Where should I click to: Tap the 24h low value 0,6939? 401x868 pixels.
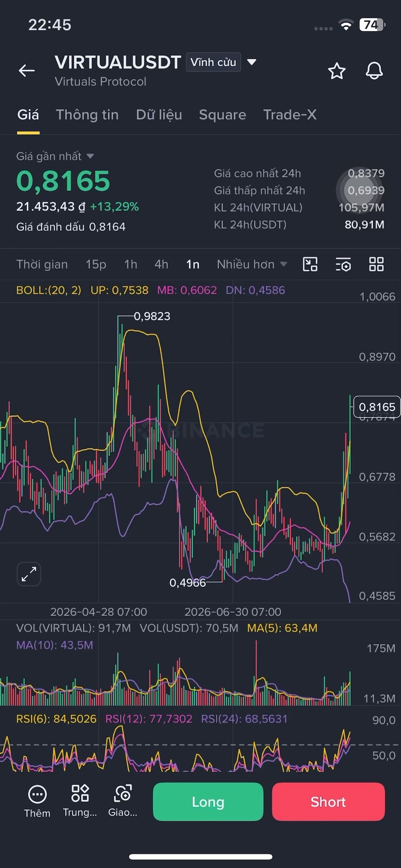tap(366, 190)
